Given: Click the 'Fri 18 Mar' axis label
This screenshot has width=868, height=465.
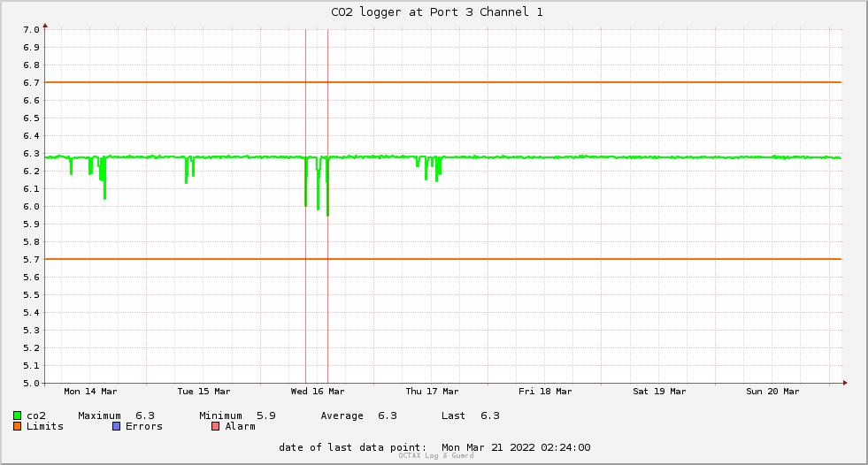Looking at the screenshot, I should 545,392.
